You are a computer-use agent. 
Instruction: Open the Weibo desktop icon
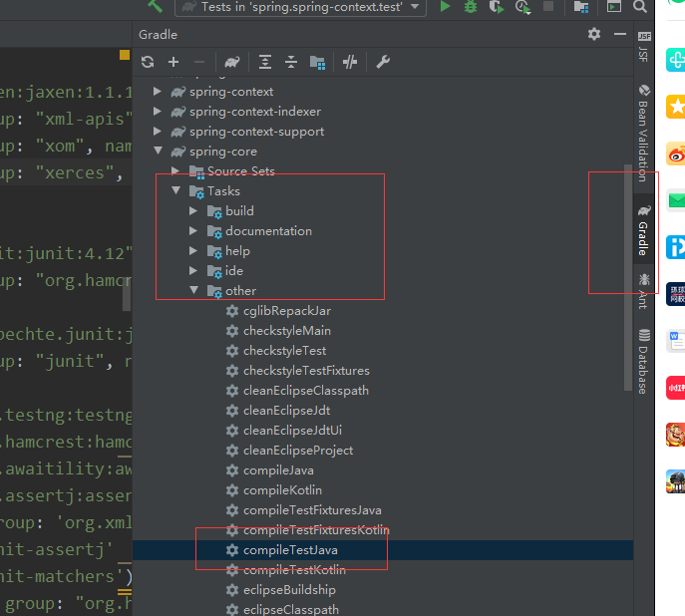click(x=676, y=154)
